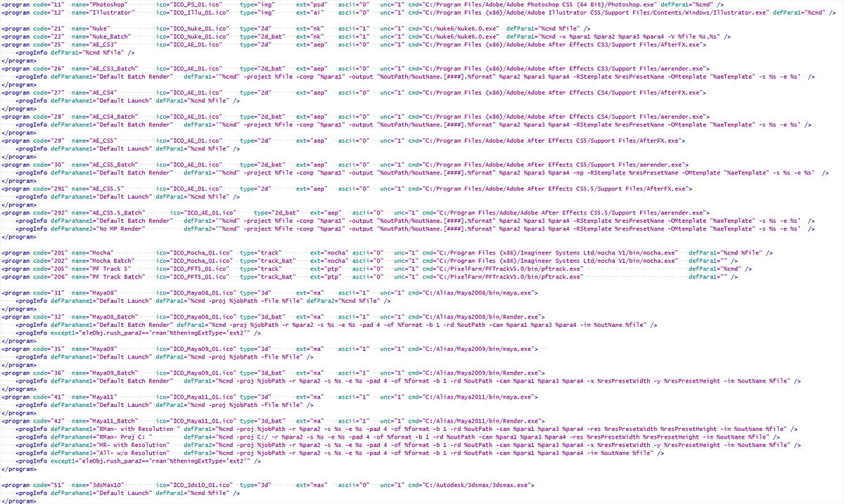Screen dimensions: 844x504
Task: Click the name value "Photoshop" in the first line
Action: pyautogui.click(x=109, y=5)
